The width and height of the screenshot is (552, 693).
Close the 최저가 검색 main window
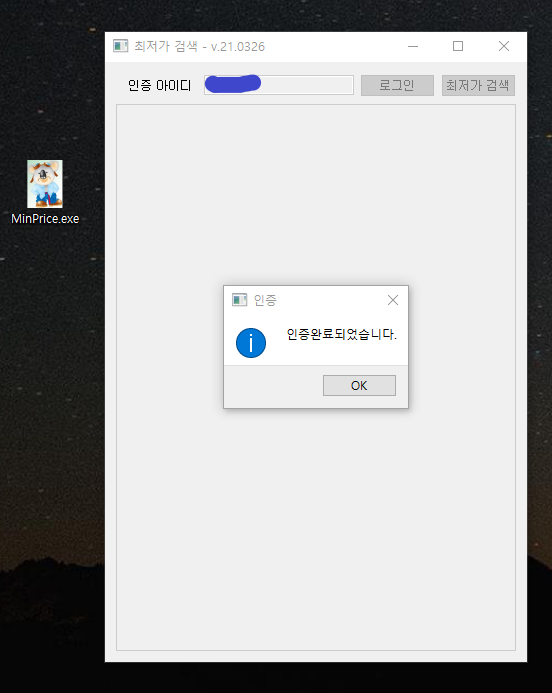[x=504, y=46]
